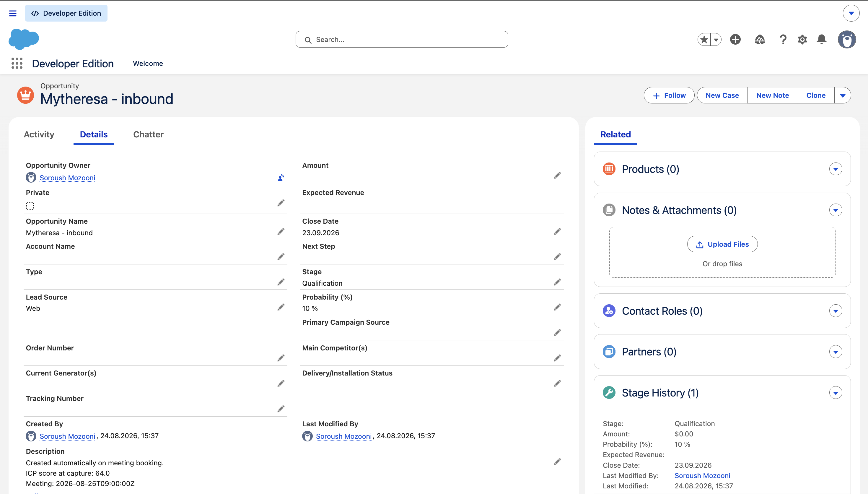The width and height of the screenshot is (868, 494).
Task: Select the Related tab
Action: [615, 134]
